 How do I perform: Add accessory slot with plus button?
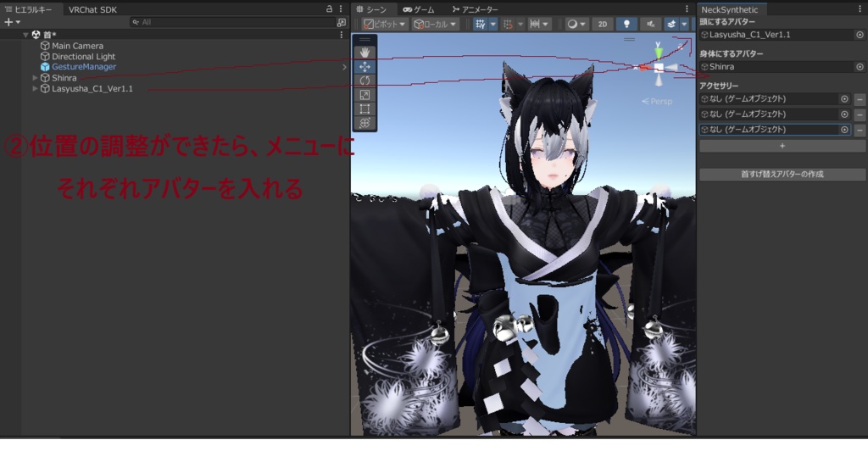[782, 146]
